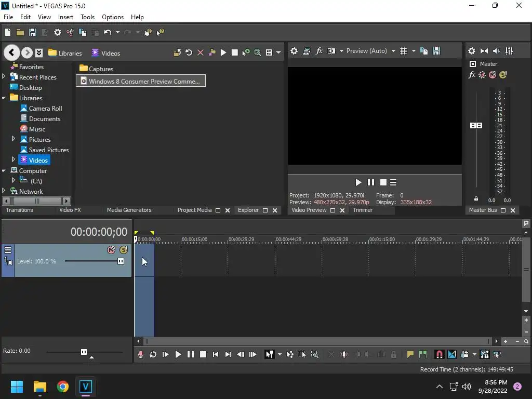Save the project using the disk icon
The image size is (532, 399).
click(x=33, y=32)
